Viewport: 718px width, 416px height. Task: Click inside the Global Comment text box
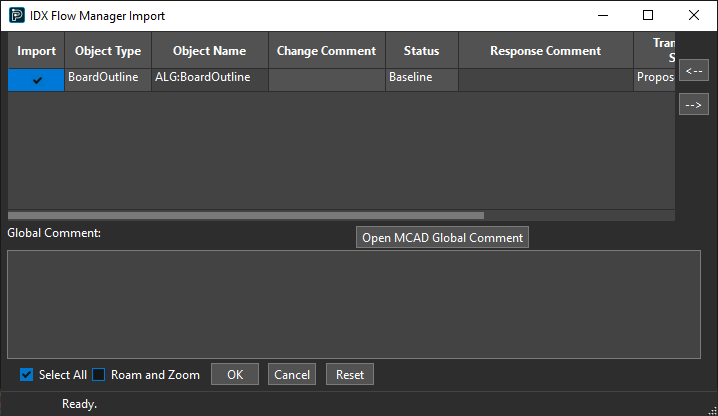click(354, 304)
